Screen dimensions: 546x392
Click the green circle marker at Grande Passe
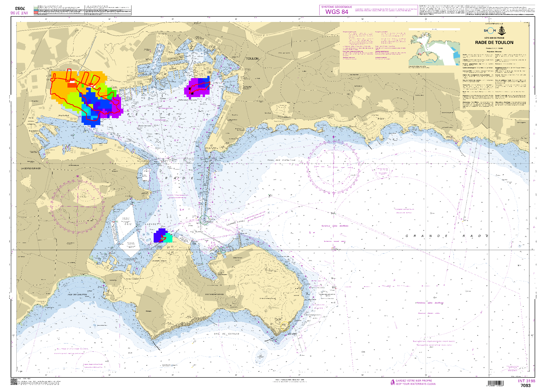pyautogui.click(x=204, y=220)
